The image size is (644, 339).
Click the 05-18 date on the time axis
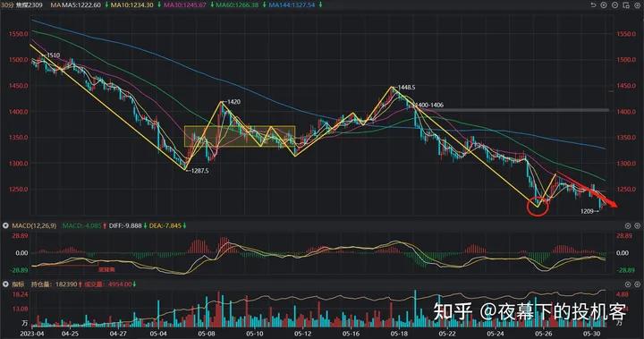399,334
